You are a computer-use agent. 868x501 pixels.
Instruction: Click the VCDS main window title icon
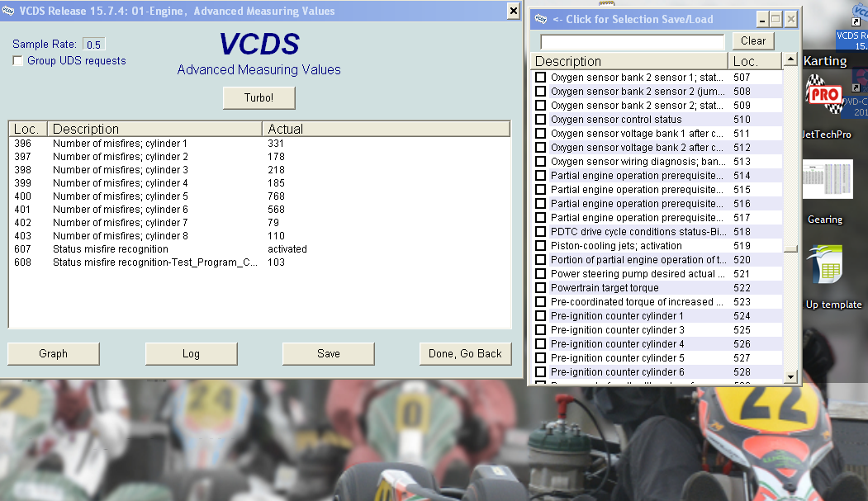(9, 11)
